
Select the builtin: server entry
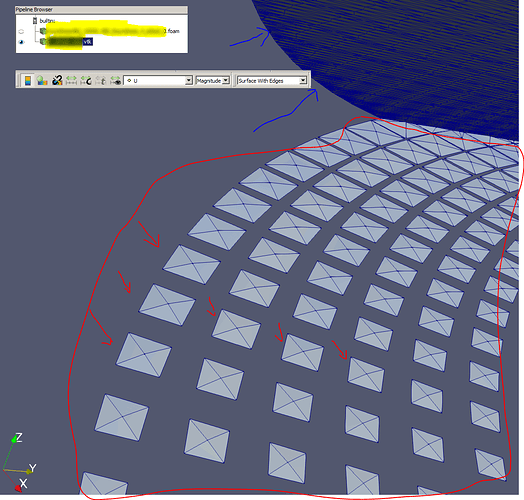pyautogui.click(x=47, y=21)
